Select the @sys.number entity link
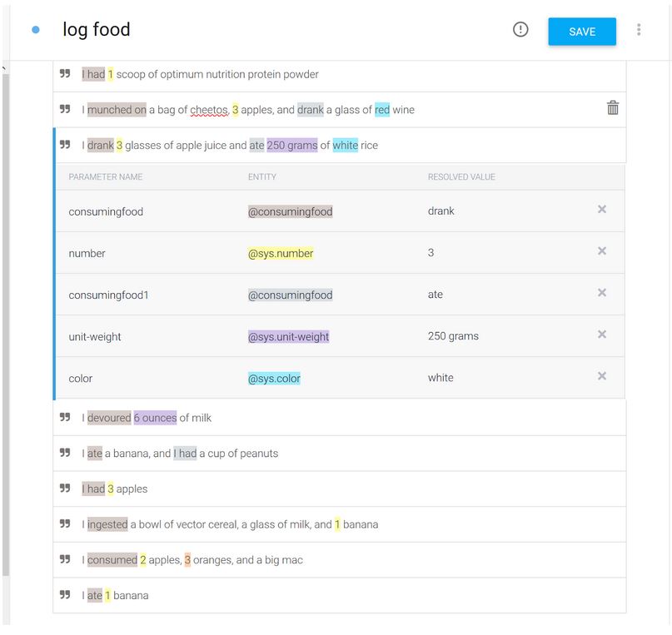The width and height of the screenshot is (672, 635). [281, 253]
